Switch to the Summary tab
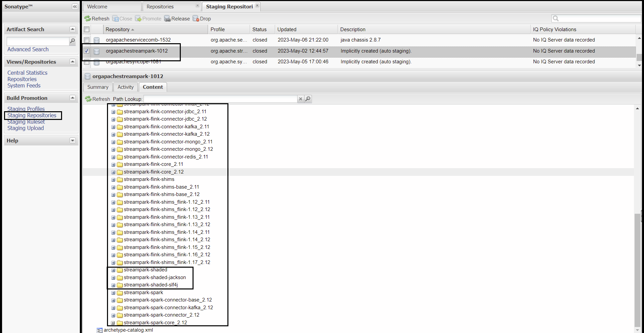The width and height of the screenshot is (644, 333). pos(98,87)
